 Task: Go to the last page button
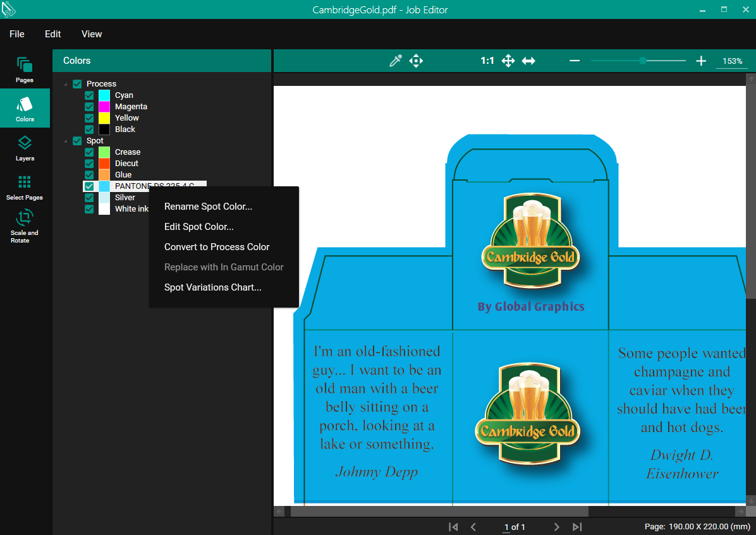pos(577,527)
